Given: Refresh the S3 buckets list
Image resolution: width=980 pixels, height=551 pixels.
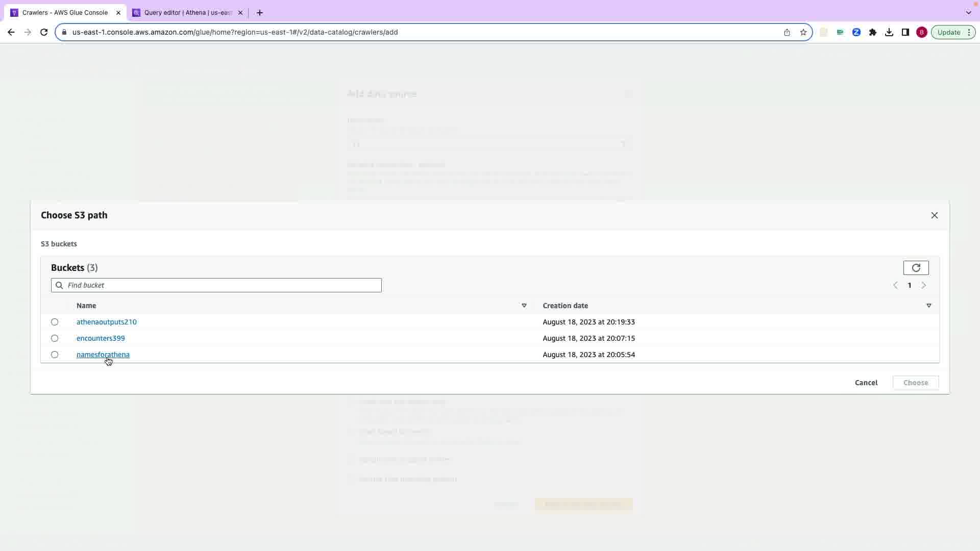Looking at the screenshot, I should tap(916, 268).
